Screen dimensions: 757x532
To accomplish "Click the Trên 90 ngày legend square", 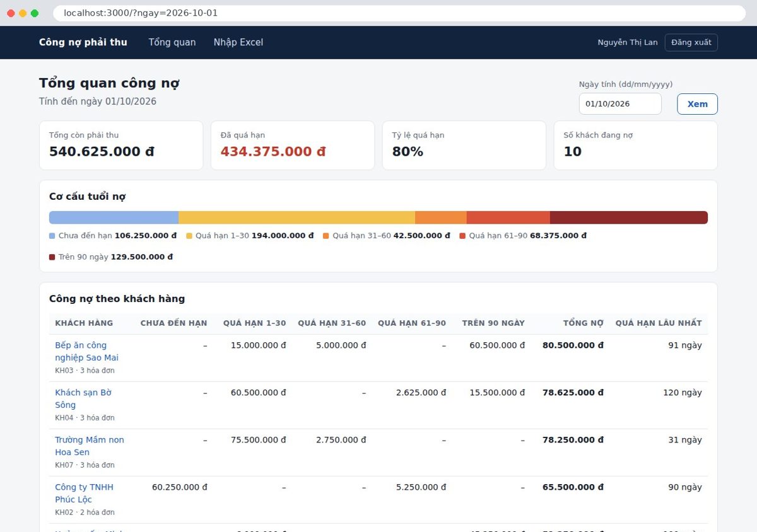I will (x=52, y=257).
